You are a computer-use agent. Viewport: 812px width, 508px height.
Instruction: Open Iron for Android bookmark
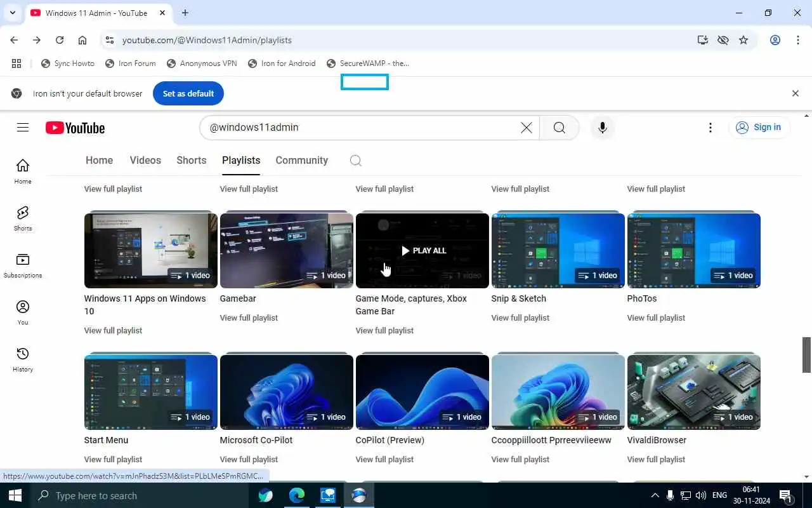282,63
